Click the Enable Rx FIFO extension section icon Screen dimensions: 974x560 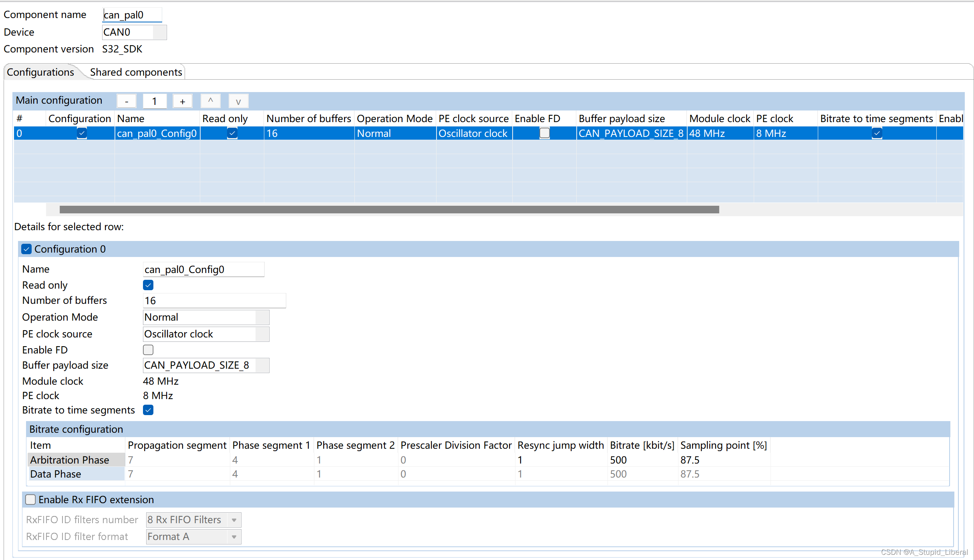tap(32, 499)
